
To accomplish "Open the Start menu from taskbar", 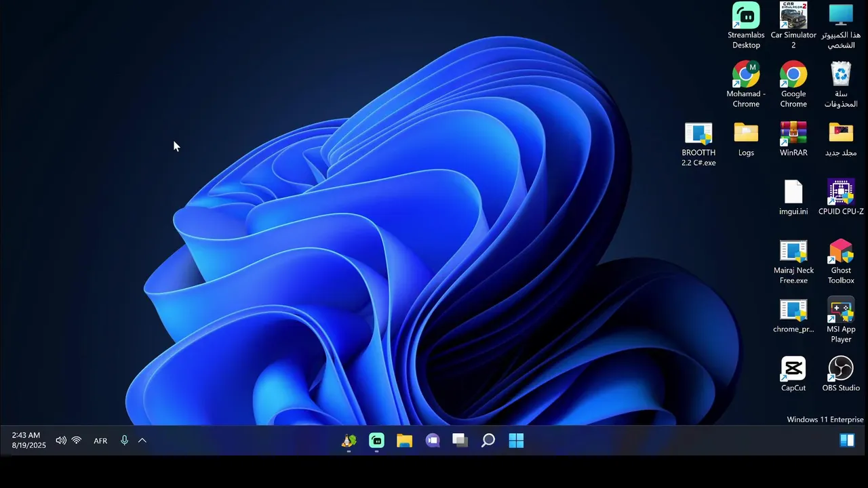I will tap(516, 441).
